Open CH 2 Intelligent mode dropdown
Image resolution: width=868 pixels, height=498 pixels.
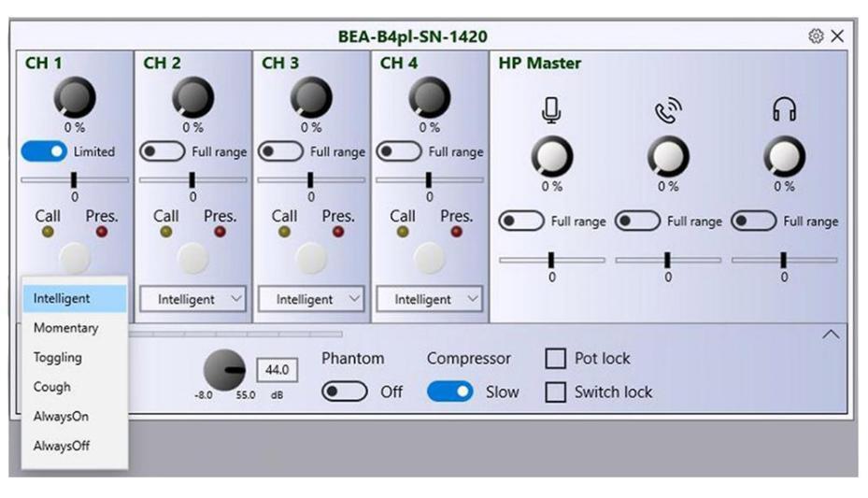pos(192,299)
